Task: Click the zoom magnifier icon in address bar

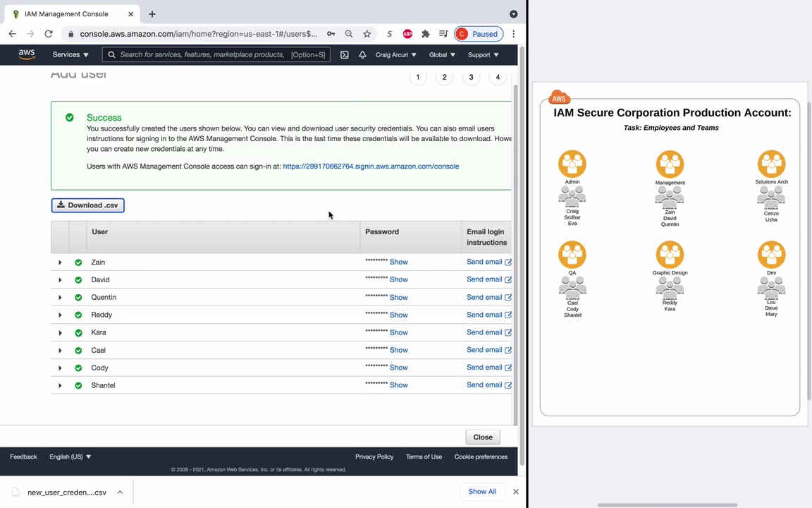Action: coord(349,34)
